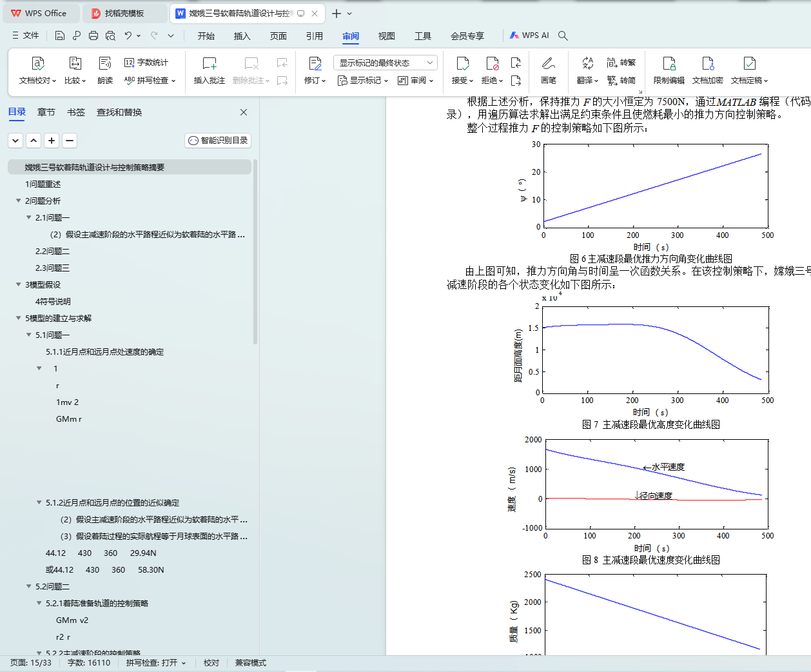Image resolution: width=811 pixels, height=672 pixels.
Task: Insert a comment with 插入批注
Action: point(210,70)
